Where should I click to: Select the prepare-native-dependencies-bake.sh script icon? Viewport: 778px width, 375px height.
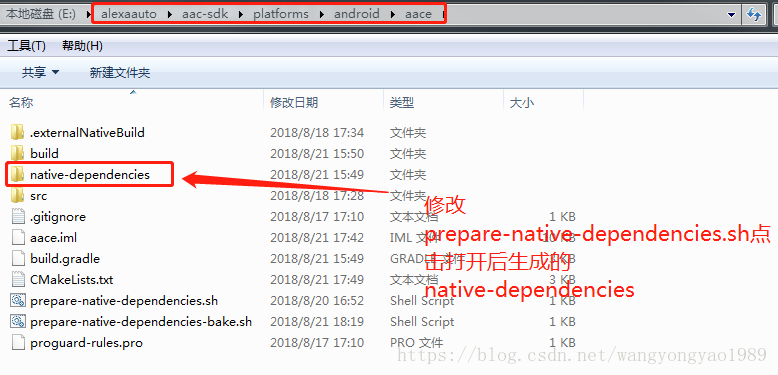click(18, 321)
